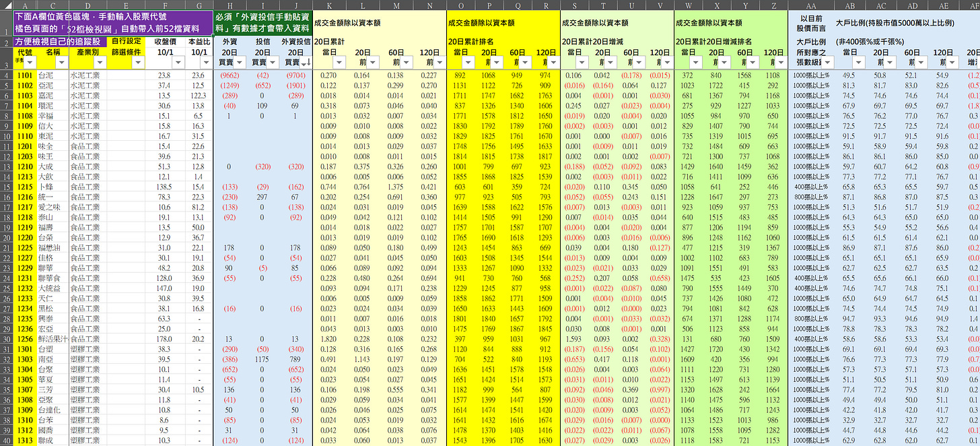Select column K header
Screen dimensions: 980x446
coord(329,4)
